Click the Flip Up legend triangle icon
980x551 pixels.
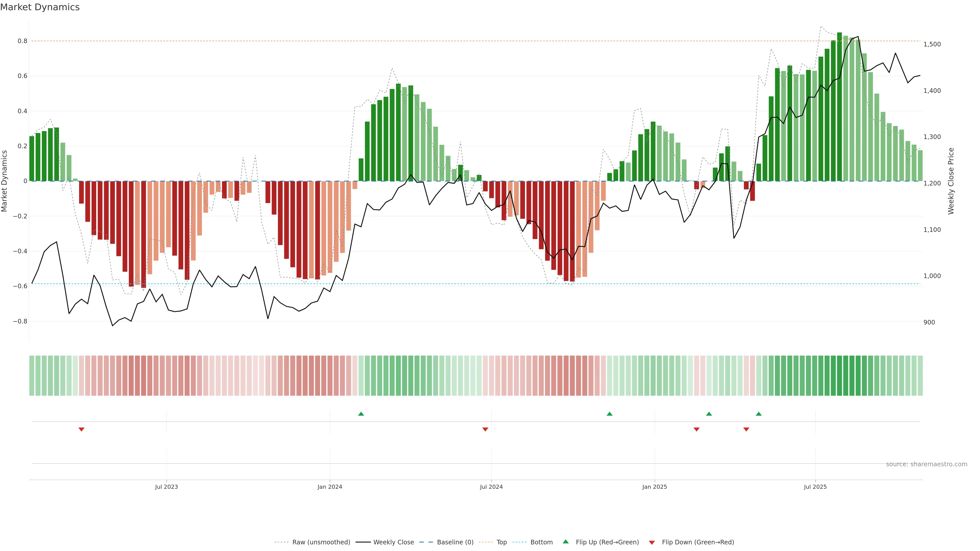(566, 542)
